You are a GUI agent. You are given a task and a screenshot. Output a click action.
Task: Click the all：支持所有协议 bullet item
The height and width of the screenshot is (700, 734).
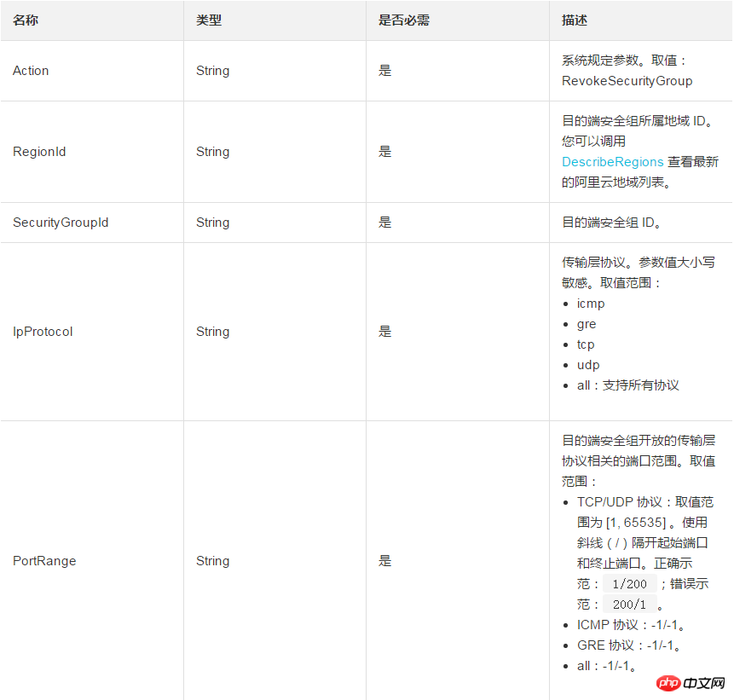coord(627,385)
